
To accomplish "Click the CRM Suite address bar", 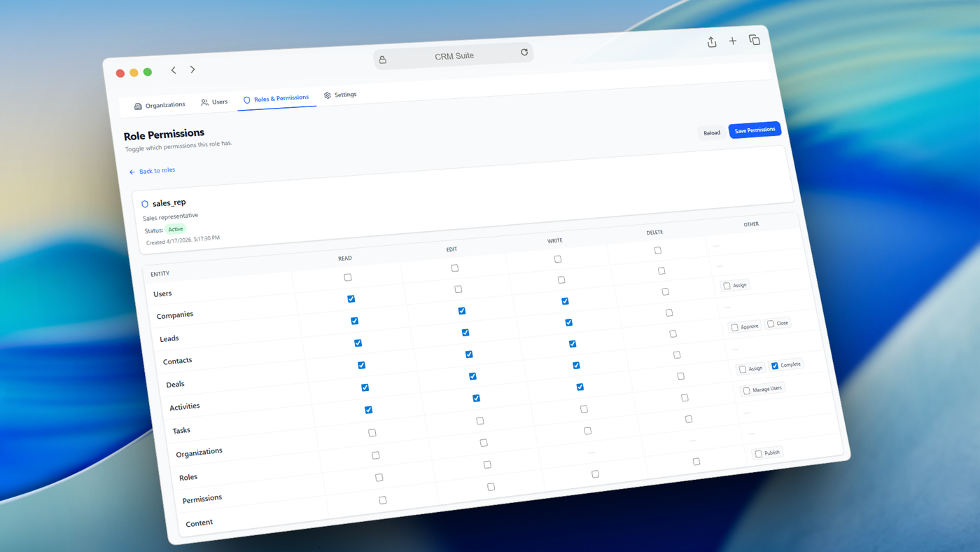I will click(x=454, y=54).
